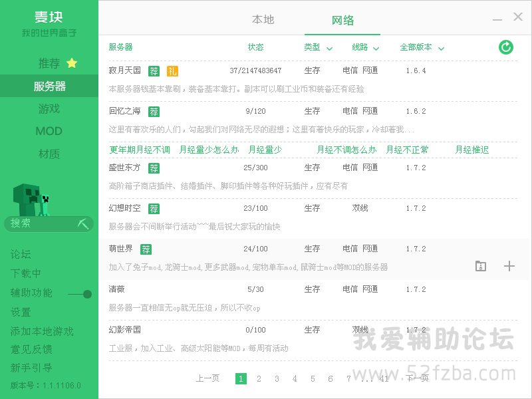Click ad link 月经推迟
This screenshot has width=532, height=399.
pos(472,150)
